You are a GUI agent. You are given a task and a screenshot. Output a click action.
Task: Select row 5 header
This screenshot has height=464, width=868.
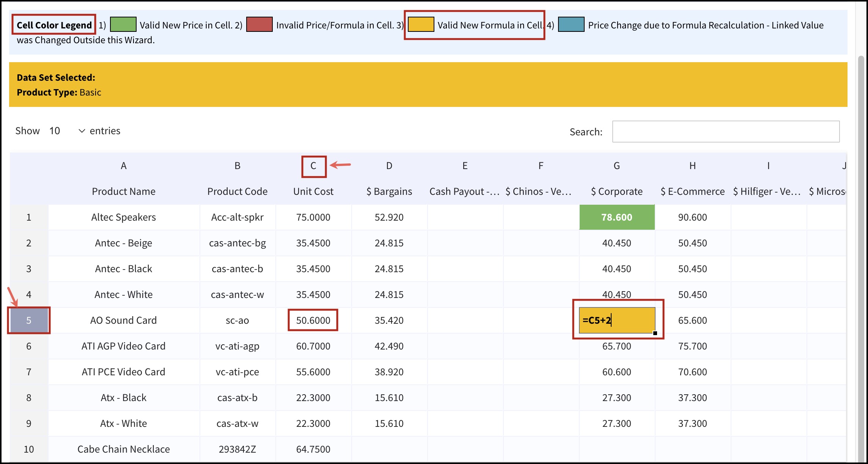tap(29, 320)
